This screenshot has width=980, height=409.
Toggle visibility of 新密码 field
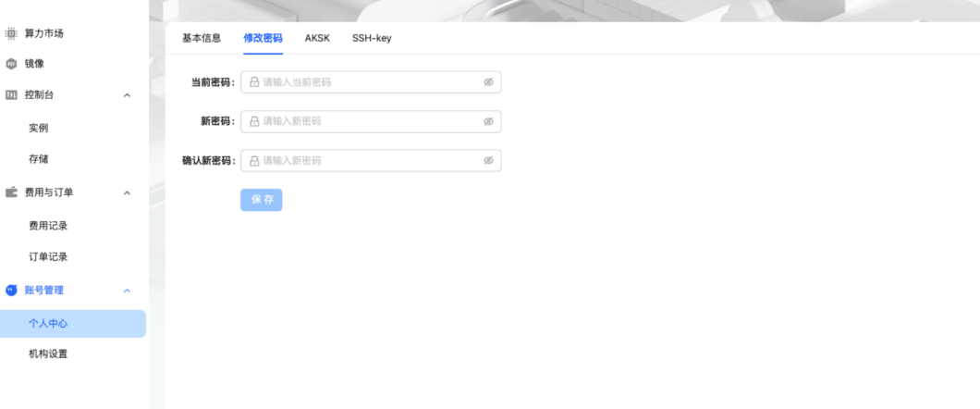[488, 121]
